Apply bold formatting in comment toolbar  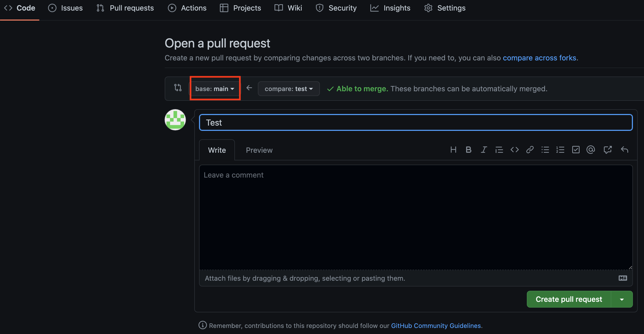pos(468,150)
